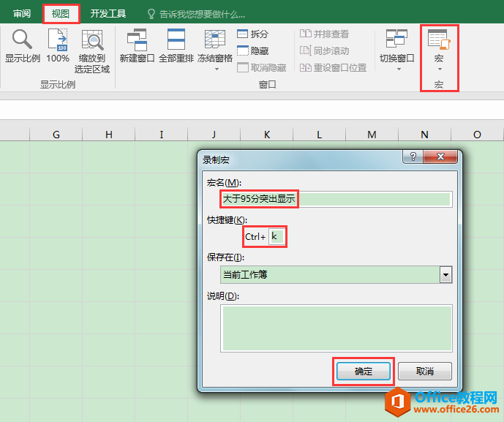Click 确定 button in Record Macro dialog
The width and height of the screenshot is (504, 422).
point(364,372)
